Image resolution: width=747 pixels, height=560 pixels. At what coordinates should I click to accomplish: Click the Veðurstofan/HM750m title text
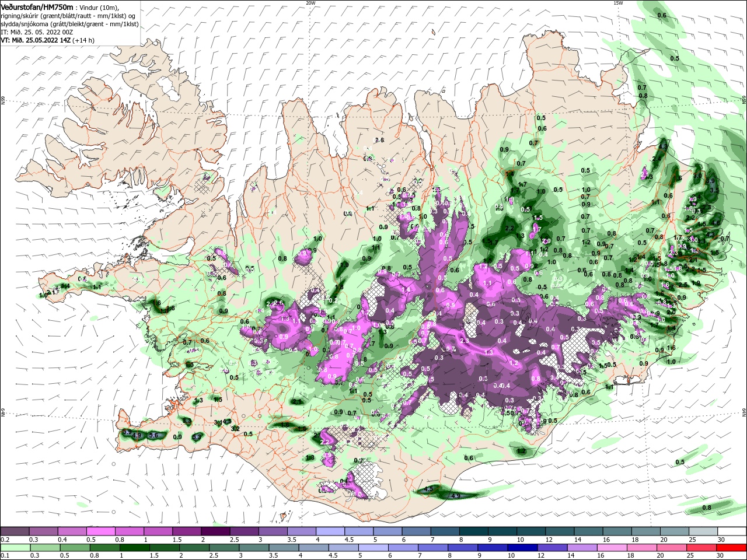37,7
